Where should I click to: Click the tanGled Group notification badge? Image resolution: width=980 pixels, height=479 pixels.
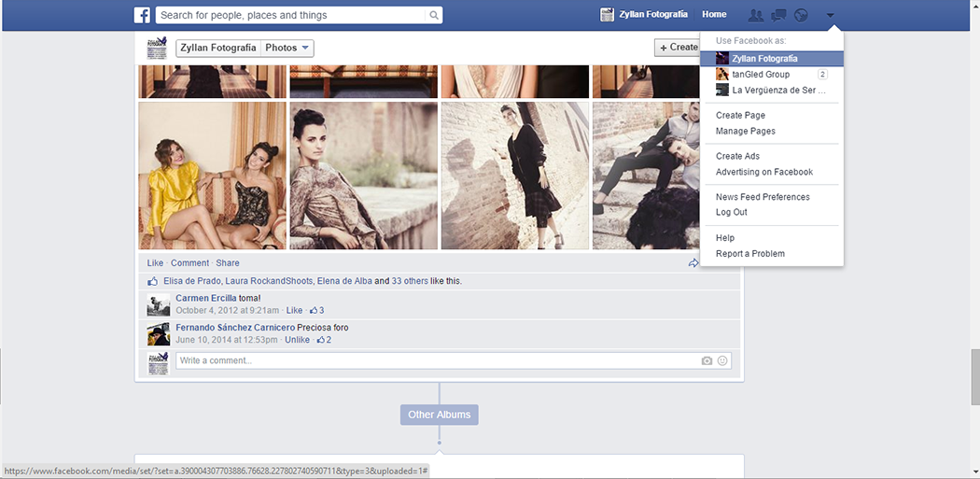coord(822,75)
